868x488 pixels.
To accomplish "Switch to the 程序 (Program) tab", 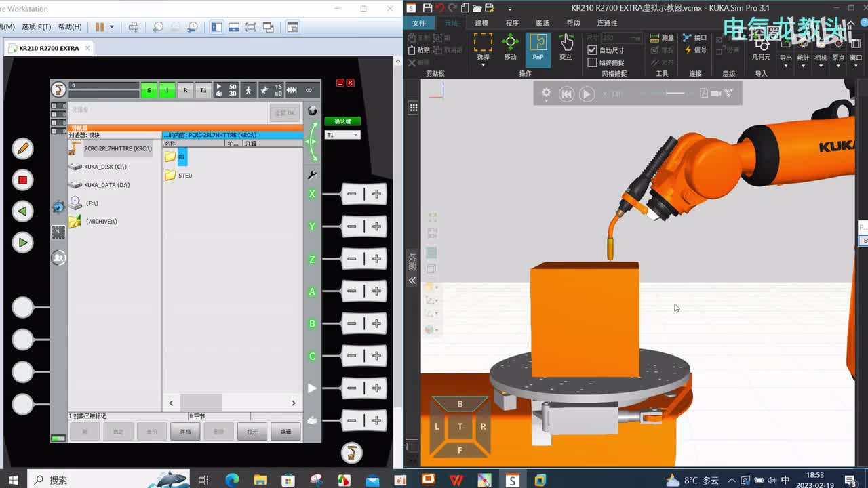I will 512,23.
